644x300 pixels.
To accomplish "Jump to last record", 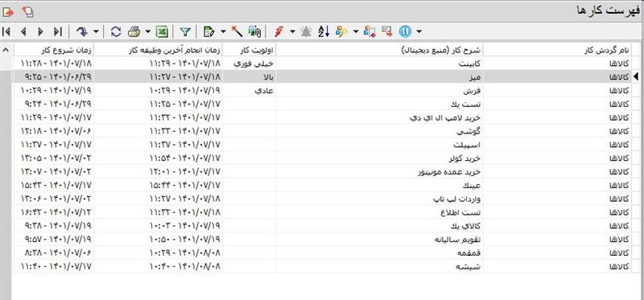I will (58, 31).
